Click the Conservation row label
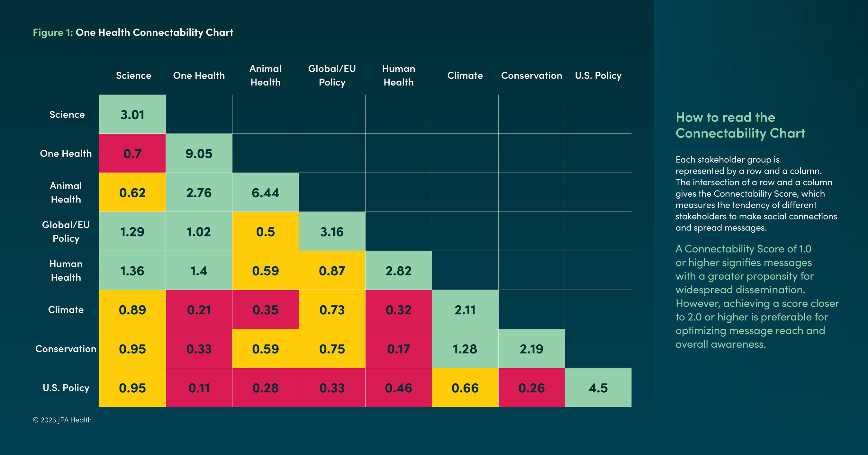868x455 pixels. tap(66, 349)
